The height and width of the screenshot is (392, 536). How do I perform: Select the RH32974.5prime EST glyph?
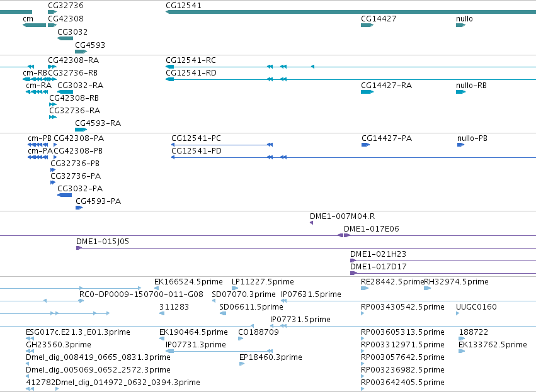(x=427, y=288)
